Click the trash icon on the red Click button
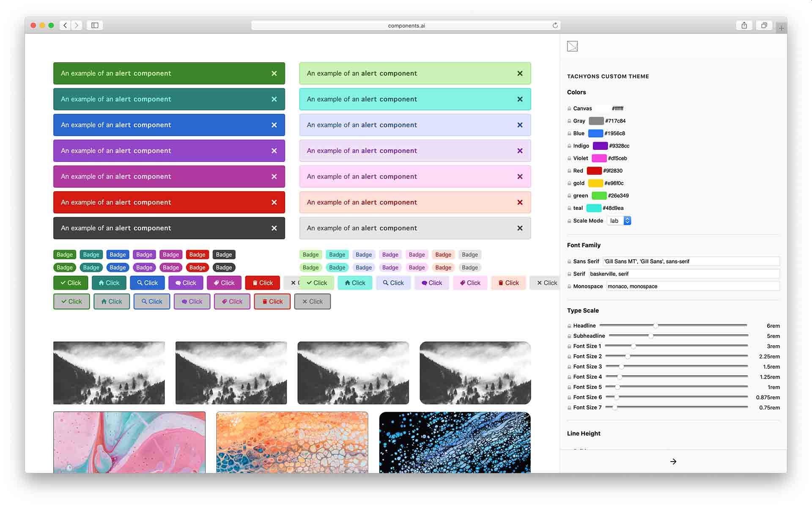The width and height of the screenshot is (812, 506). point(255,283)
